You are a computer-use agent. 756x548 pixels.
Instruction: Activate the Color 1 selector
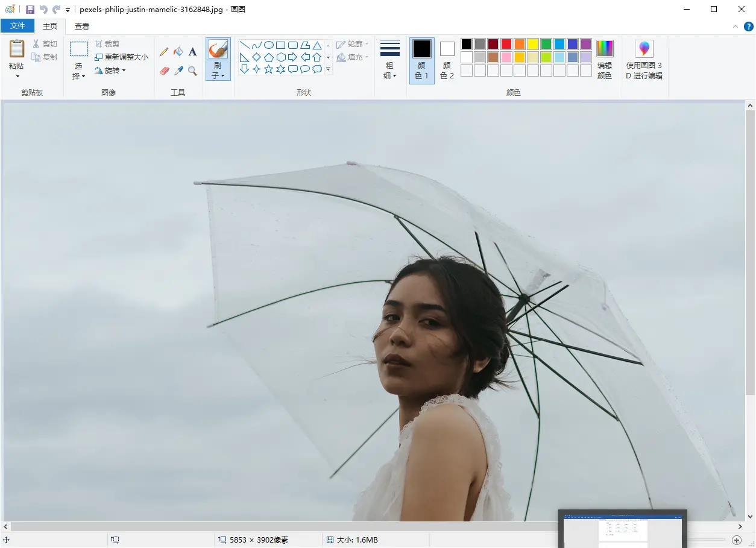coord(422,60)
